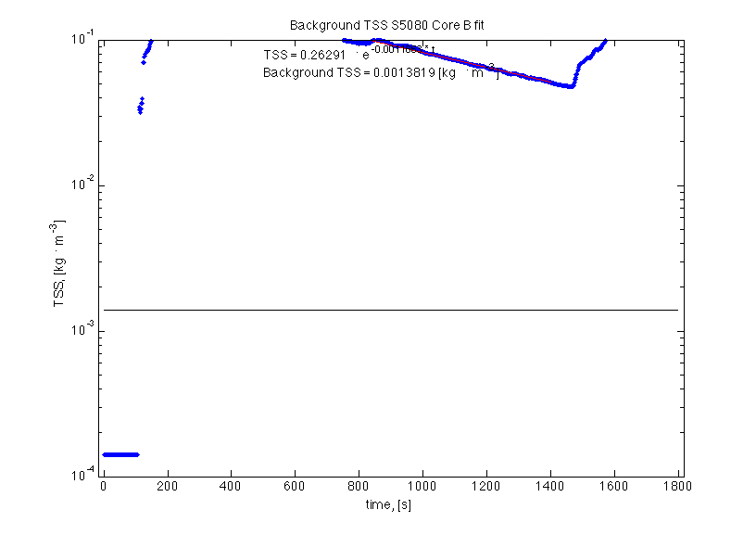Click the red fitted exponential decay line
756x535 pixels.
click(x=482, y=67)
